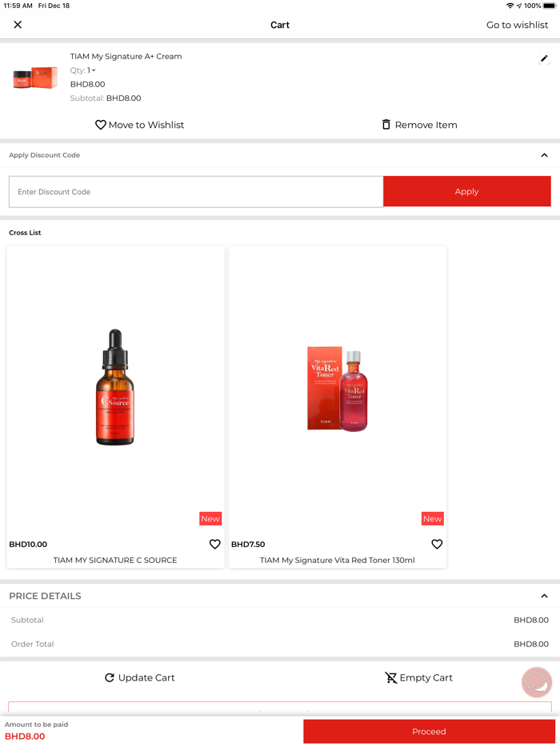Viewport: 560px width, 747px height.
Task: Tap the refresh icon for Update Cart
Action: point(110,677)
